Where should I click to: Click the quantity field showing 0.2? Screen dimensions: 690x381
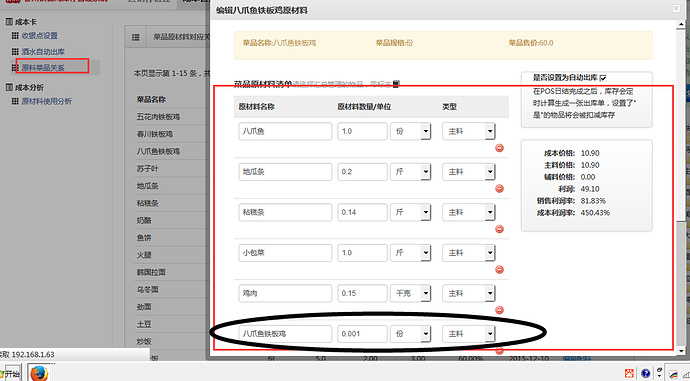click(362, 172)
